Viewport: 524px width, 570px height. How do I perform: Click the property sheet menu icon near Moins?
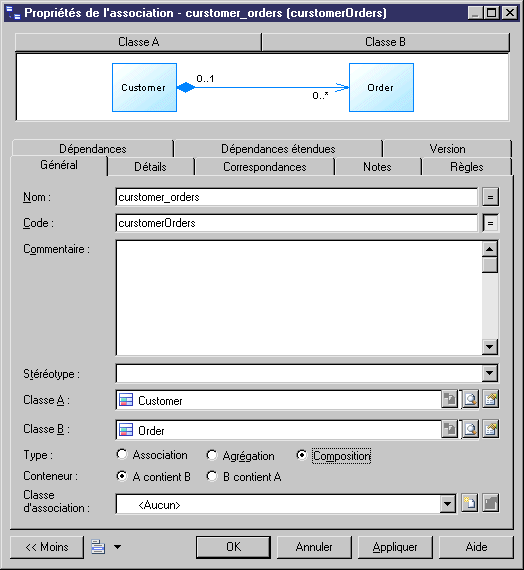click(x=98, y=547)
